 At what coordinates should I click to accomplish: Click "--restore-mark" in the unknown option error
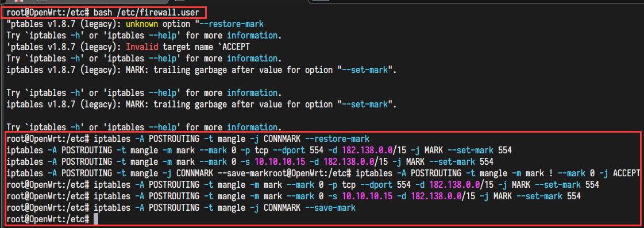[232, 24]
